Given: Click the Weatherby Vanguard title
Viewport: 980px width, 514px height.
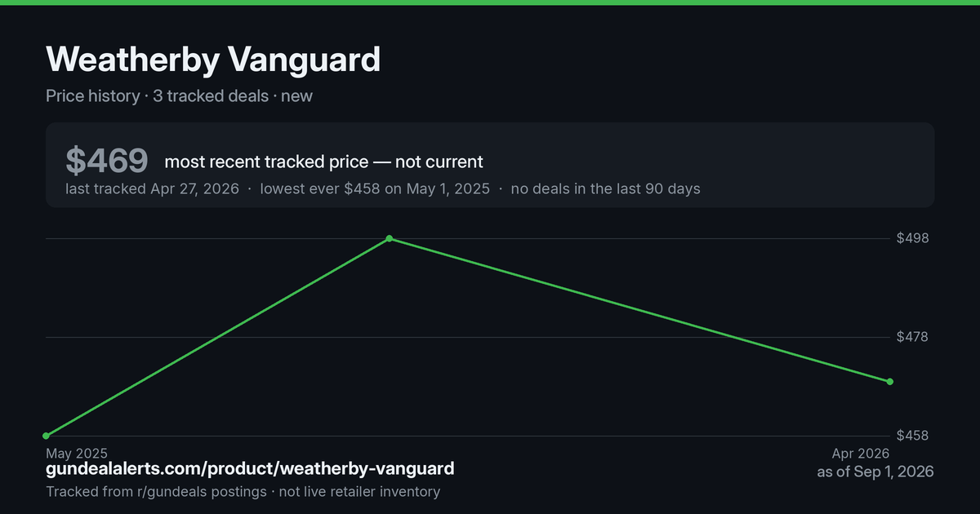Looking at the screenshot, I should pos(213,60).
